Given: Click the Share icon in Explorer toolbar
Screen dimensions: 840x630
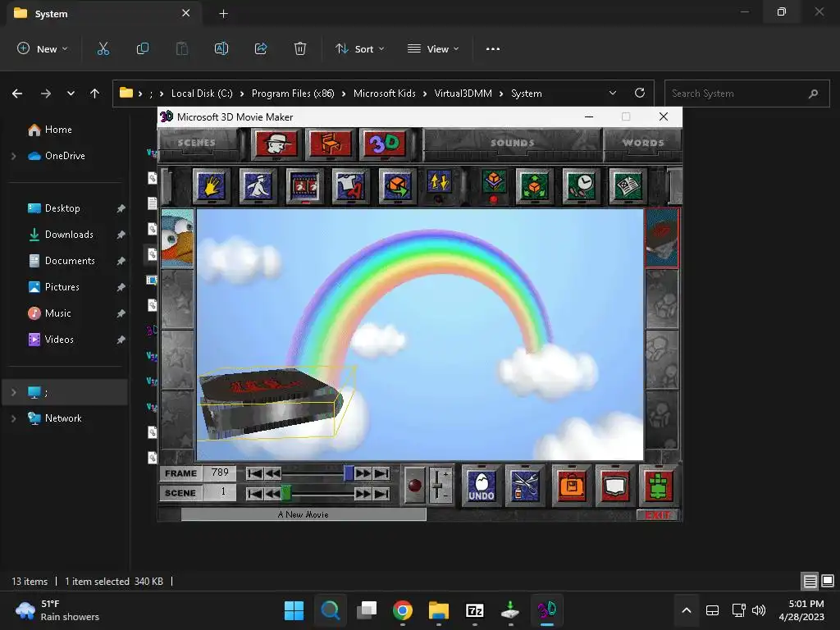Looking at the screenshot, I should (x=261, y=48).
